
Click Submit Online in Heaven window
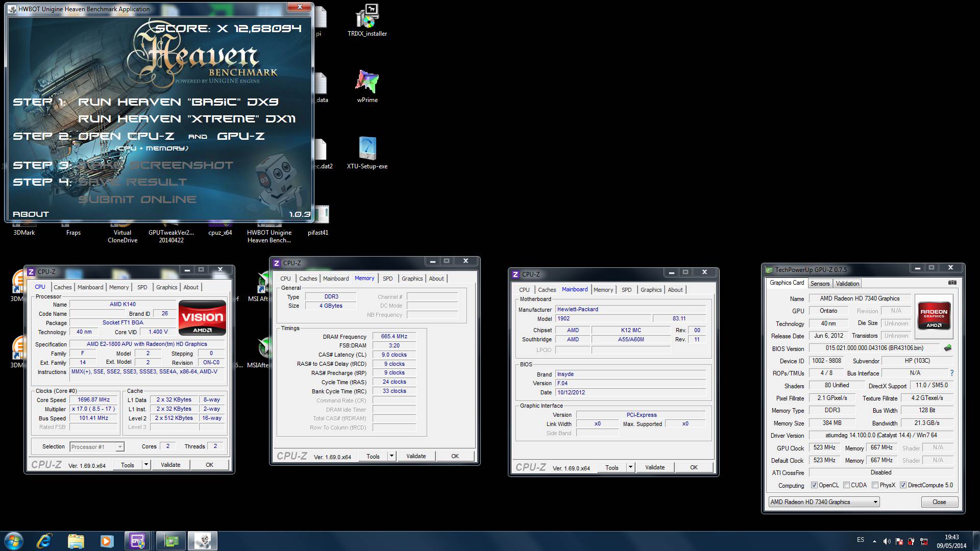click(x=137, y=199)
